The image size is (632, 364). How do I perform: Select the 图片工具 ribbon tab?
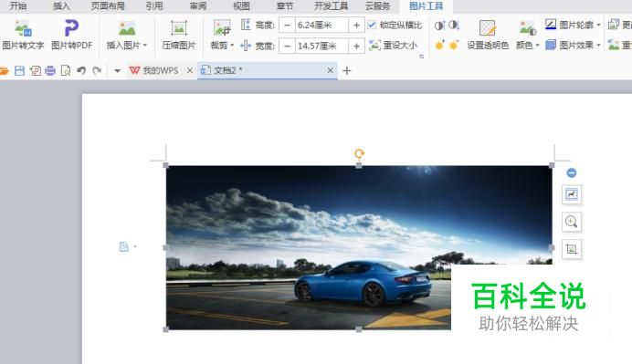point(426,5)
